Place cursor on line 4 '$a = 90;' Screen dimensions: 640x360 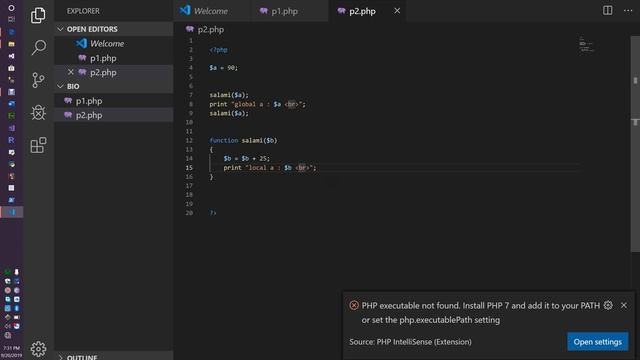(223, 68)
